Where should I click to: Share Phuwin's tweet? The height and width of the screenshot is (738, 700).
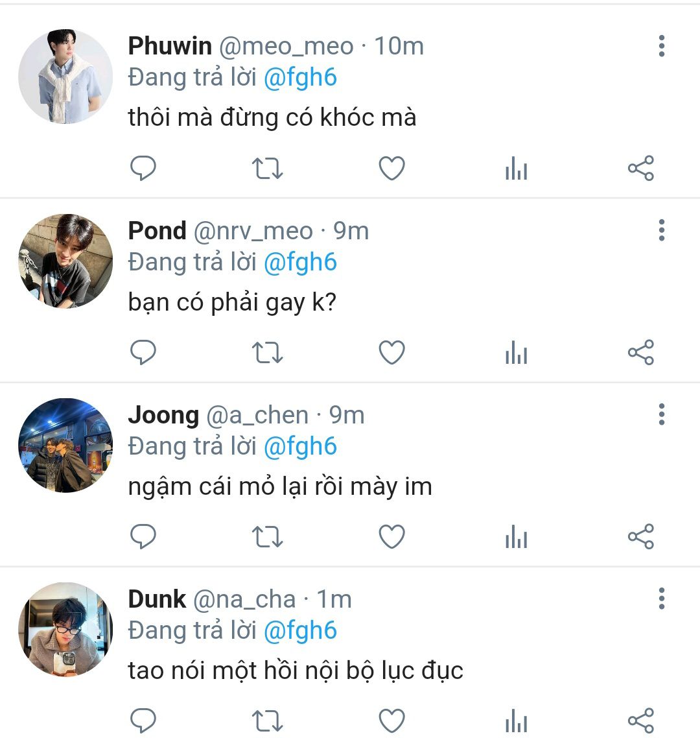click(640, 169)
